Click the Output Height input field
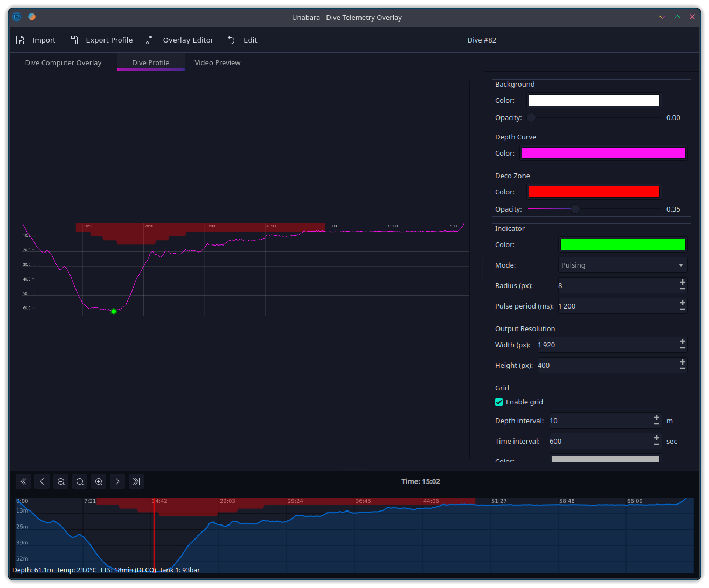The image size is (709, 588). 607,365
